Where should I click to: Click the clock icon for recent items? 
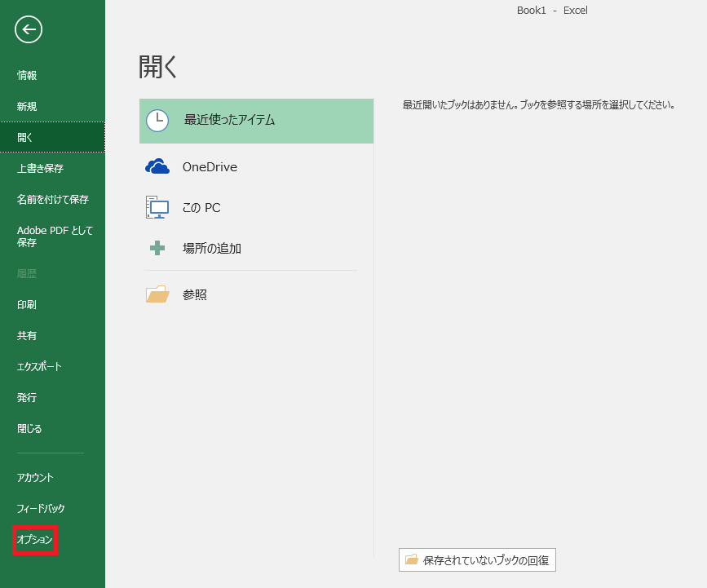coord(157,121)
